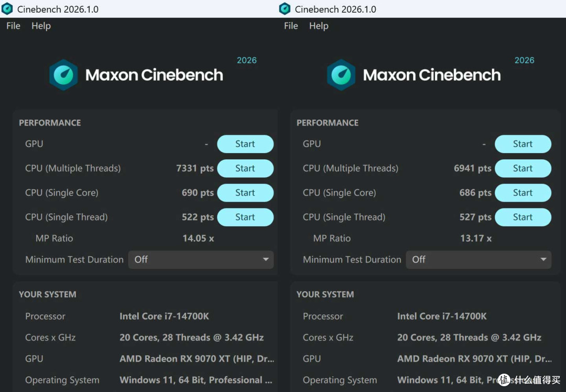Click YOUR SYSTEM heading in right window
This screenshot has height=392, width=566.
(325, 295)
